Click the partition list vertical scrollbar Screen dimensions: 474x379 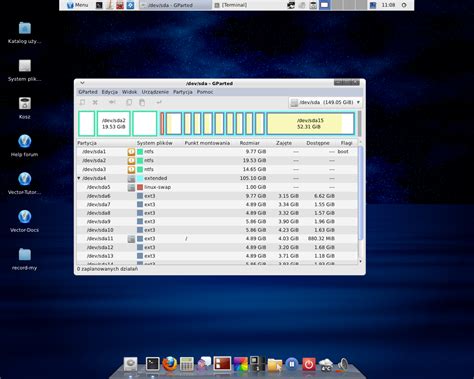pos(360,193)
